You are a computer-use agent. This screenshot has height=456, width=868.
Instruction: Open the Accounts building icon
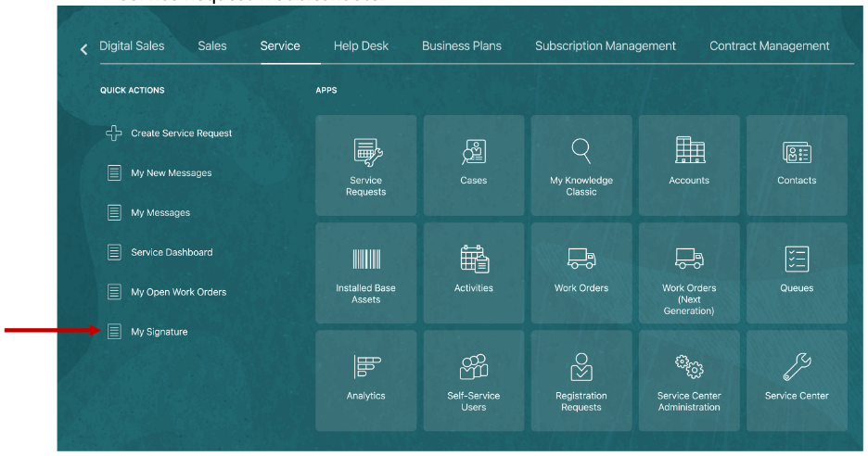click(690, 149)
